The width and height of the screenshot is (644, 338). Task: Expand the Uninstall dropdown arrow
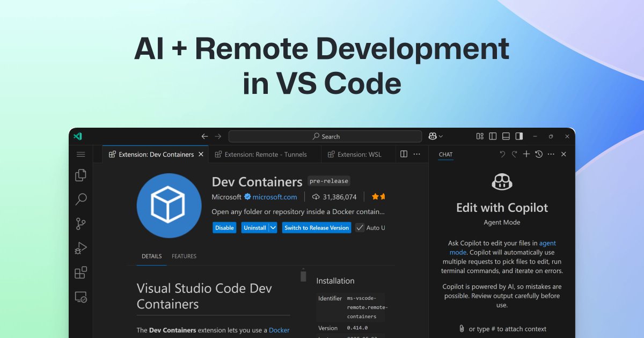272,227
